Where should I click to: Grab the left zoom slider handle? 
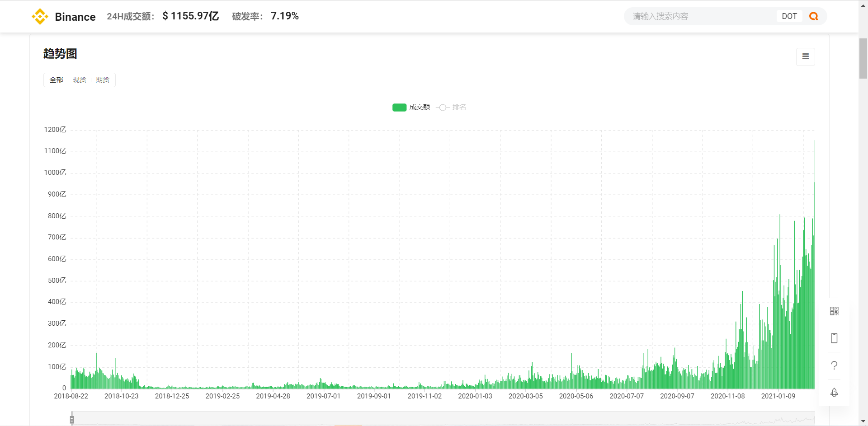[72, 419]
